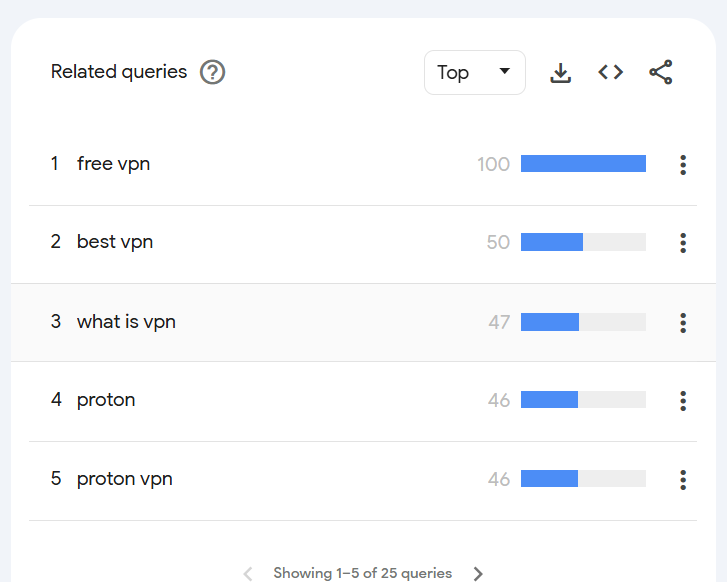
Task: Go to next page of queries
Action: pyautogui.click(x=478, y=573)
